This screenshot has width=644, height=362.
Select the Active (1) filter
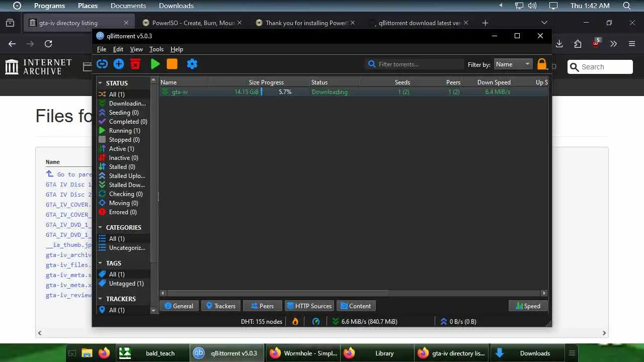click(x=123, y=149)
